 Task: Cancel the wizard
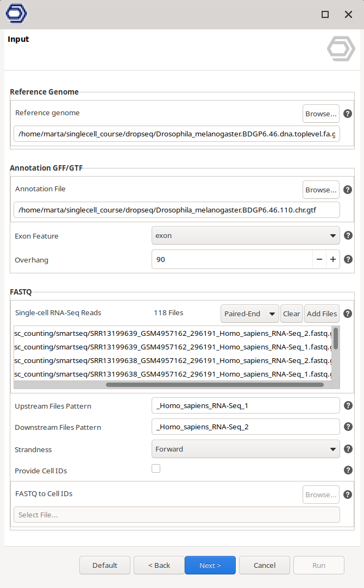tap(265, 565)
